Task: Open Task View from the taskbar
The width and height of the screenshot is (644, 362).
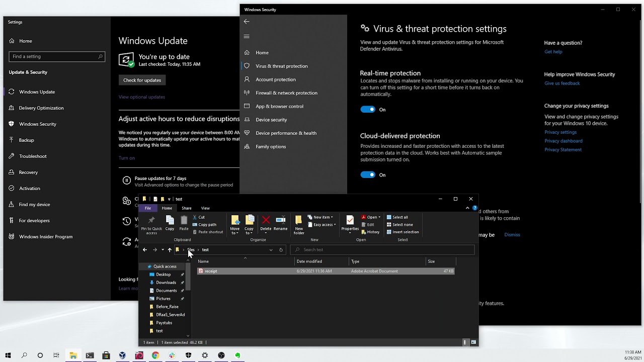Action: click(x=56, y=355)
